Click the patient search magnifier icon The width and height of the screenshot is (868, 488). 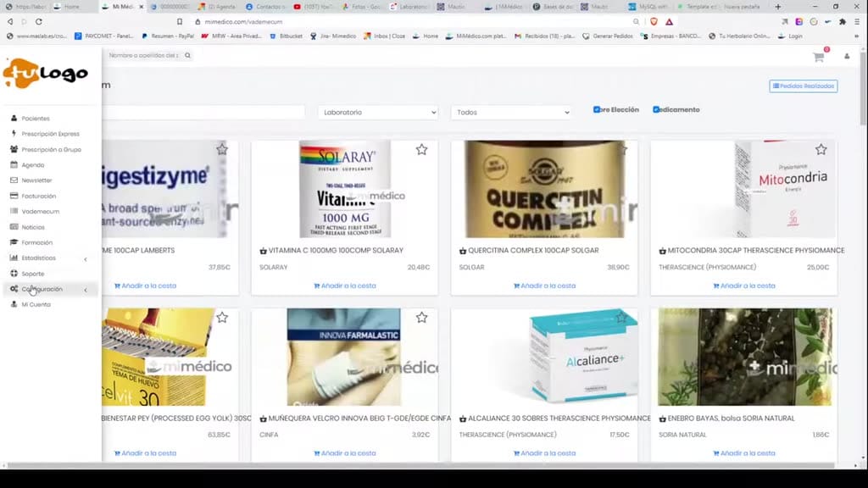(187, 55)
